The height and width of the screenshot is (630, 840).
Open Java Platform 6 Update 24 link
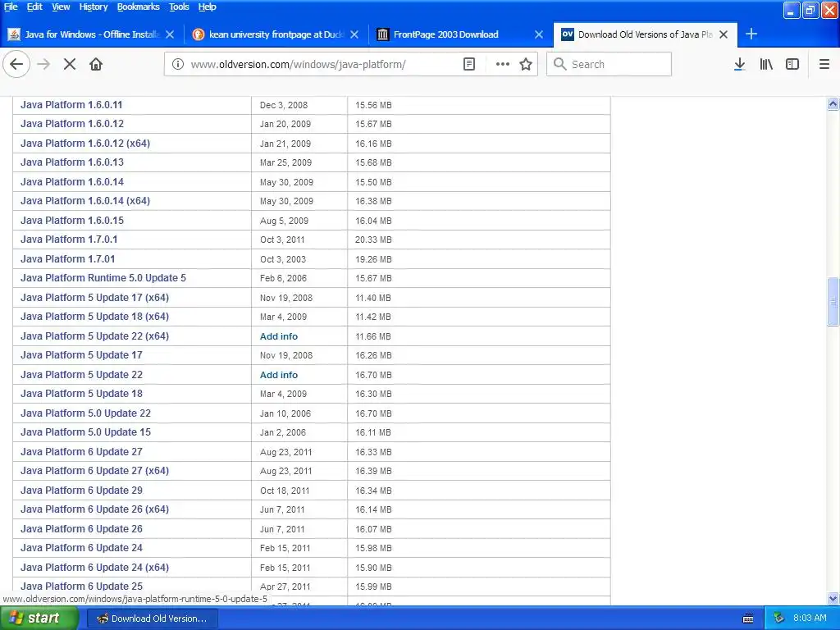[81, 548]
